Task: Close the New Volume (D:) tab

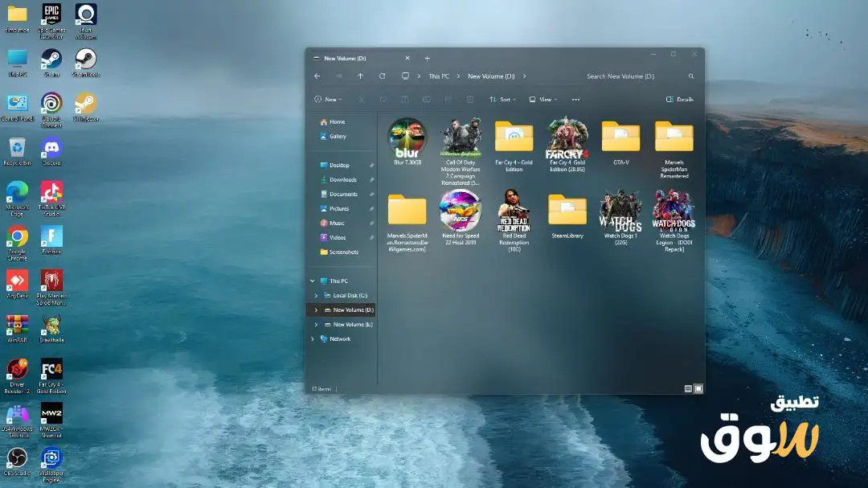Action: pos(407,58)
